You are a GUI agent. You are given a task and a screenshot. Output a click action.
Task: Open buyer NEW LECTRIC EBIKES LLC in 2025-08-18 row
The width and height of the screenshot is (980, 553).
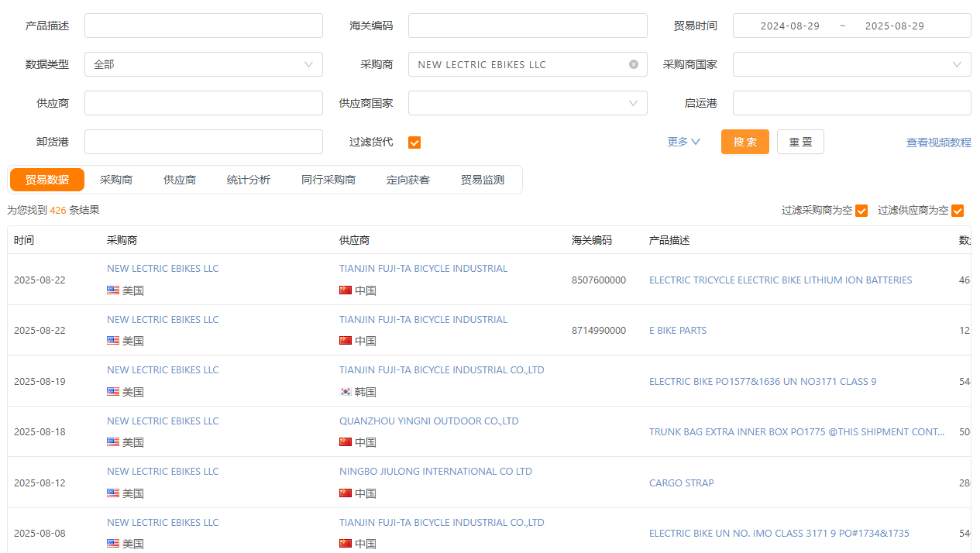[163, 421]
